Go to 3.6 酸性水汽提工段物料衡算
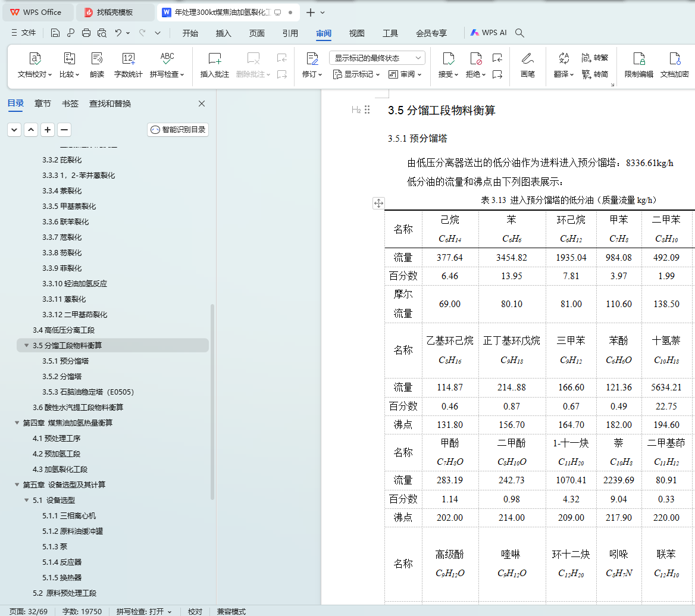 click(x=78, y=407)
